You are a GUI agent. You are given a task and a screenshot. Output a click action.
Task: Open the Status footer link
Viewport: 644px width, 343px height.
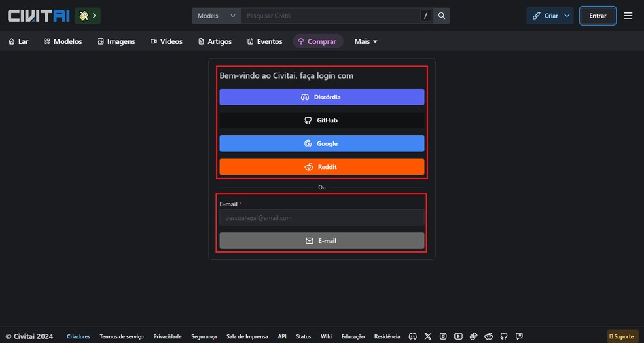point(304,336)
